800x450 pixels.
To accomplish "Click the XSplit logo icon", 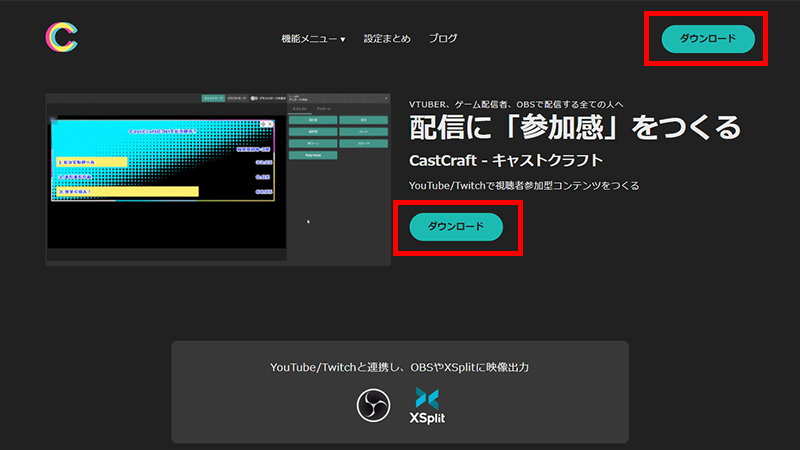I will 427,406.
